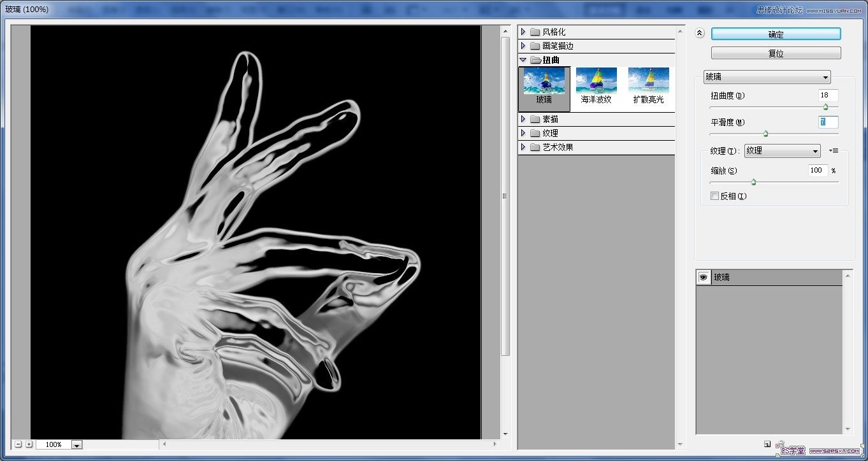
Task: Open the zoom percentage dropdown arrow
Action: [x=77, y=445]
